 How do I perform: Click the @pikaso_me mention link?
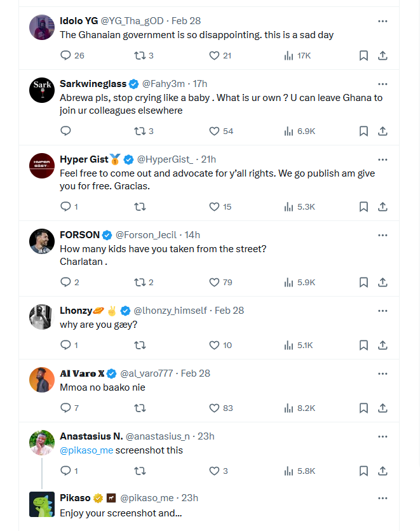tap(86, 450)
